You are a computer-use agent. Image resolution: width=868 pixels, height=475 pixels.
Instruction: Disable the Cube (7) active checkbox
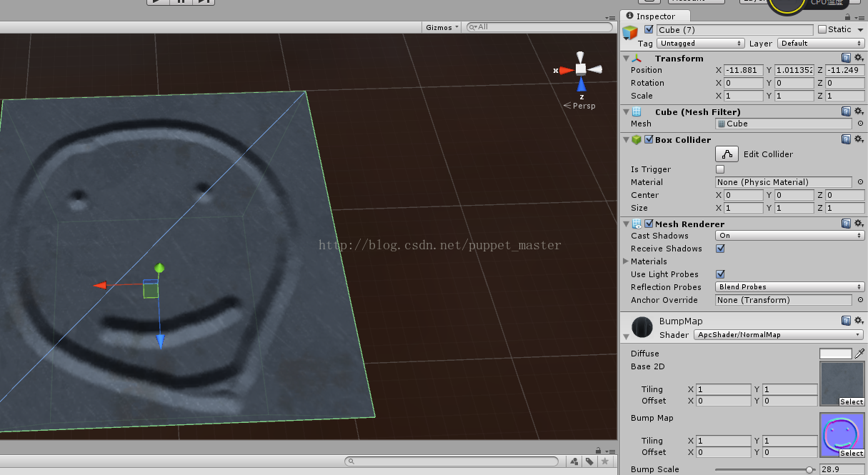[x=649, y=29]
